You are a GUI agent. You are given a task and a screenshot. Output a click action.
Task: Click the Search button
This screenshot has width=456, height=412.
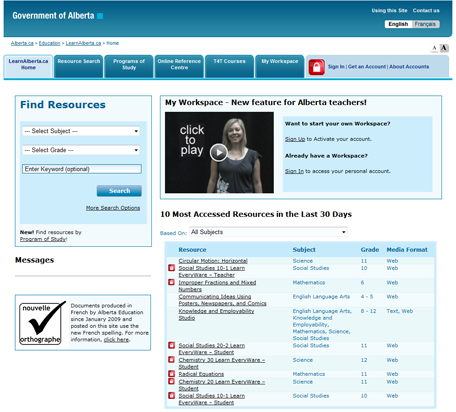pos(119,191)
